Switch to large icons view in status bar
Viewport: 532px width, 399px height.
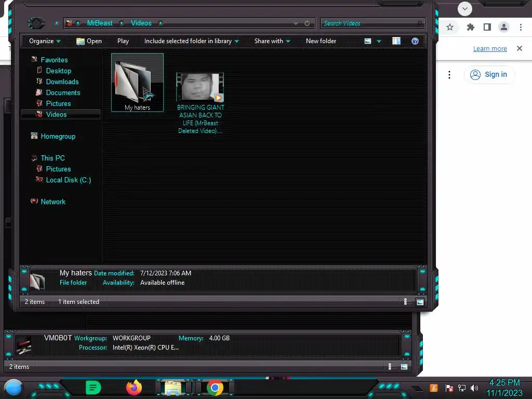[x=420, y=302]
